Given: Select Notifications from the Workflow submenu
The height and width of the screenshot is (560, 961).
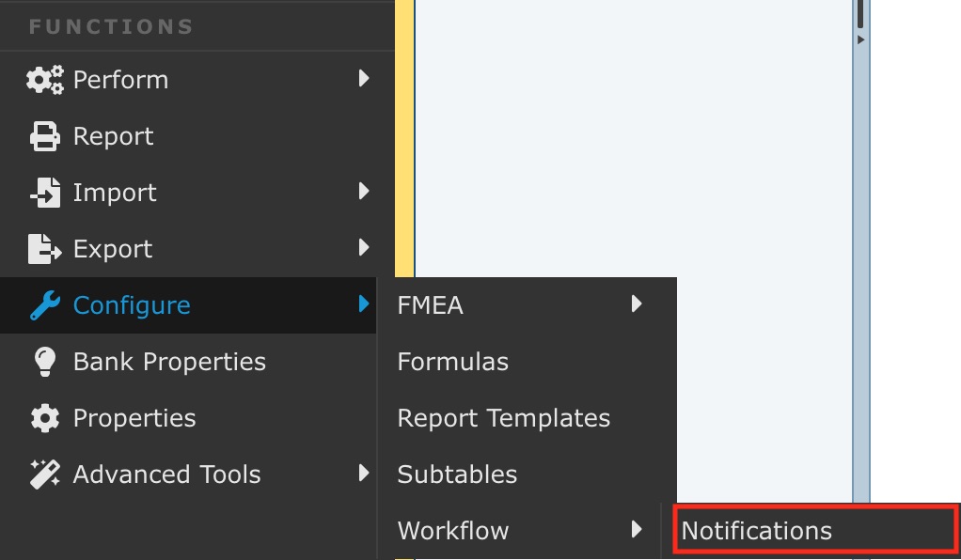Looking at the screenshot, I should point(757,531).
